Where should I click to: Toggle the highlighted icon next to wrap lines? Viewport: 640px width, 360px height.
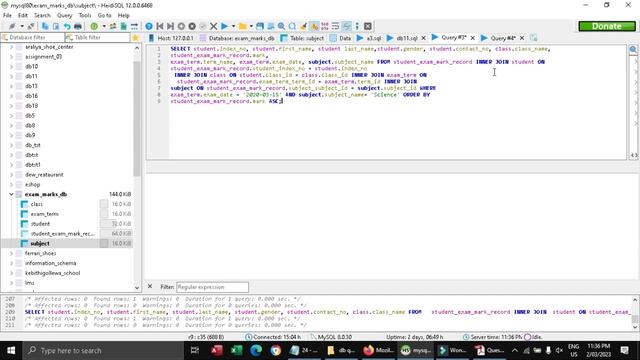point(346,26)
